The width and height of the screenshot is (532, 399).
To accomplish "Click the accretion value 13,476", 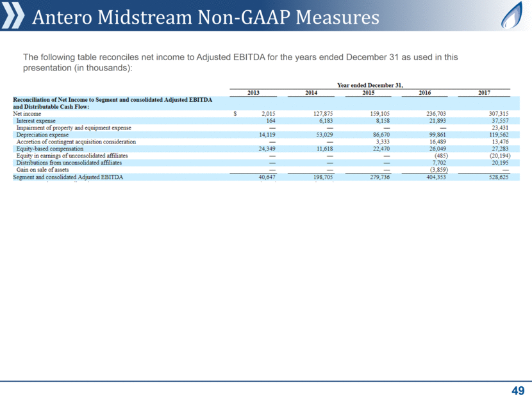I will (501, 142).
